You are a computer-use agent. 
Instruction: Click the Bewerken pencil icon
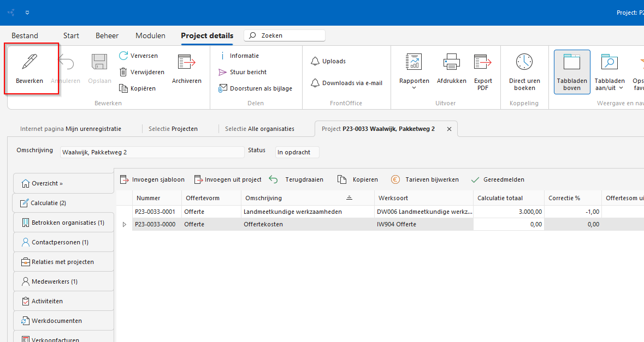click(x=29, y=62)
